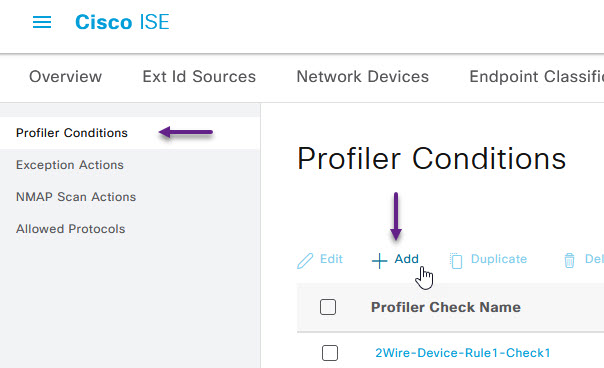
Task: Switch to Ext Id Sources tab
Action: coord(199,77)
